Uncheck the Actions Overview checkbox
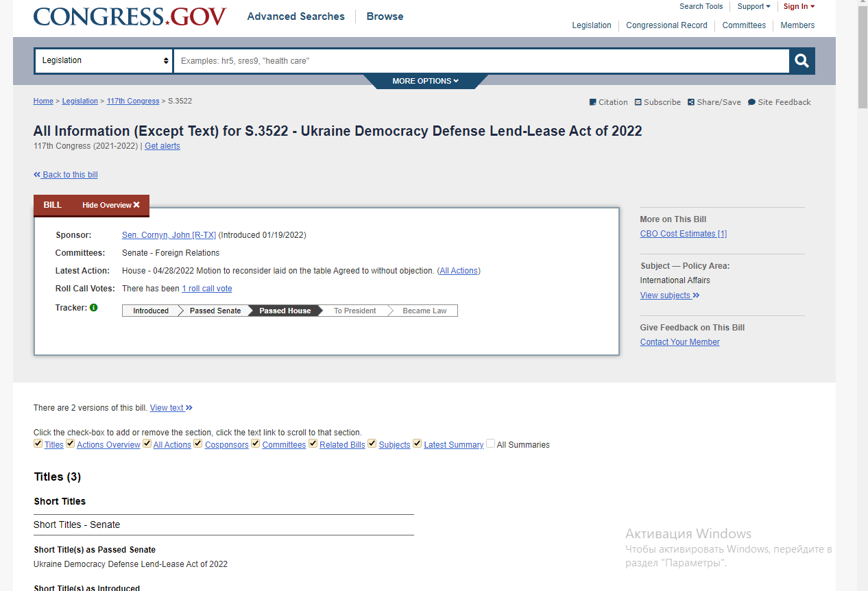The image size is (868, 591). [70, 444]
